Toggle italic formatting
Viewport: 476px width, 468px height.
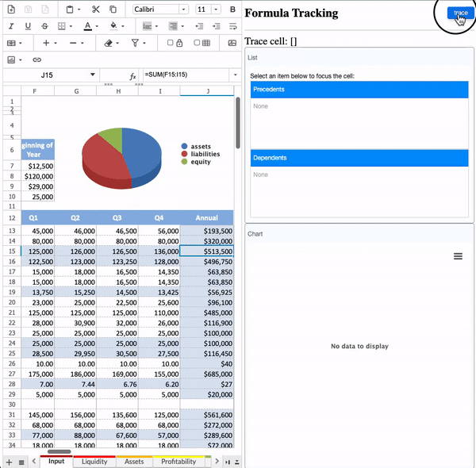(11, 26)
